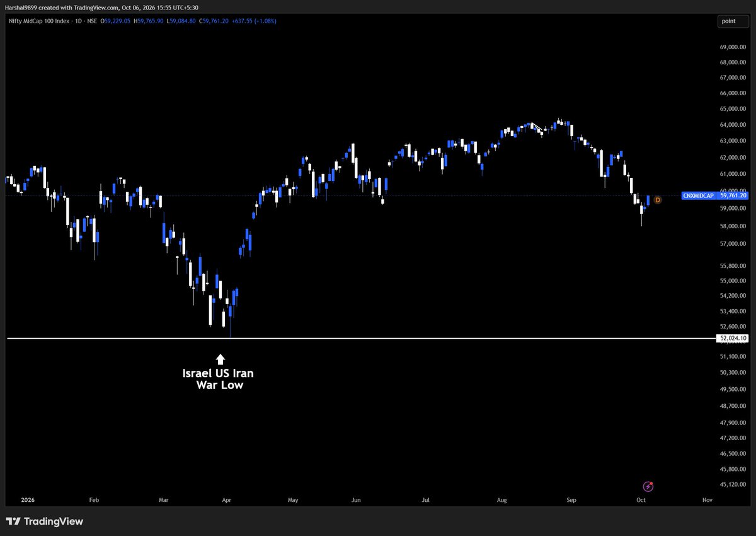Viewport: 756px width, 536px height.
Task: Click the 55,800.00 price axis label
Action: [733, 266]
